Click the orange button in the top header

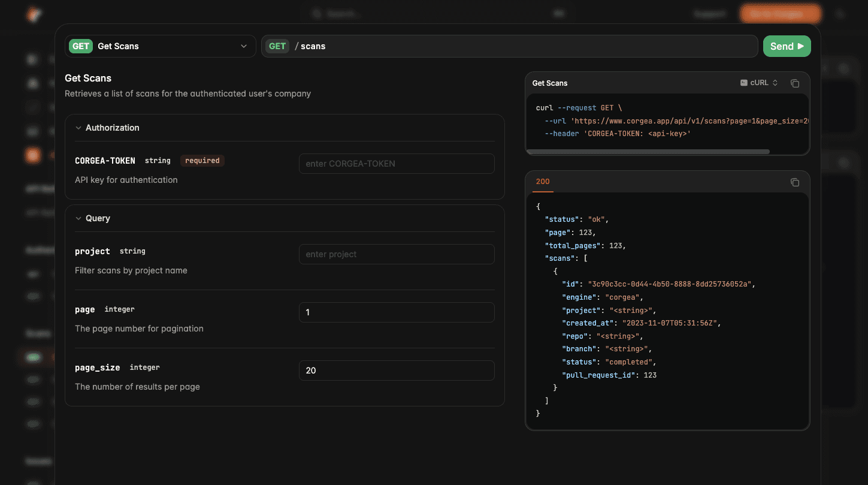[780, 14]
